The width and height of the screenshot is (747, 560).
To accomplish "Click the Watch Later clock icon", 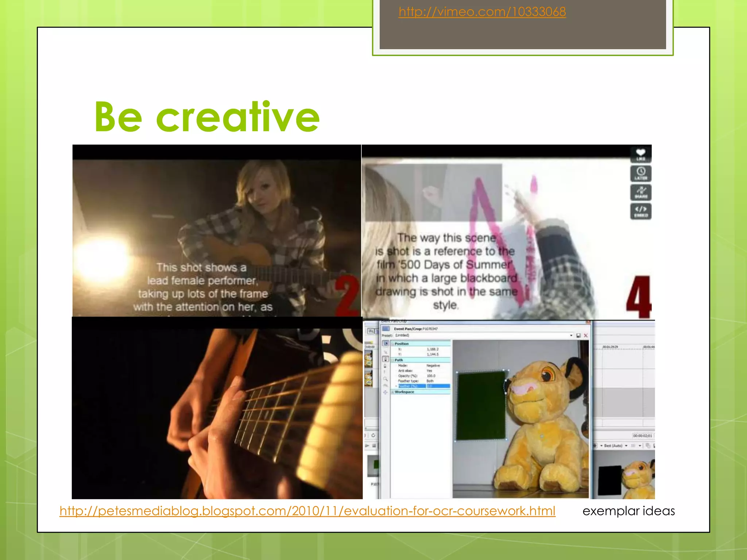I will pos(641,173).
